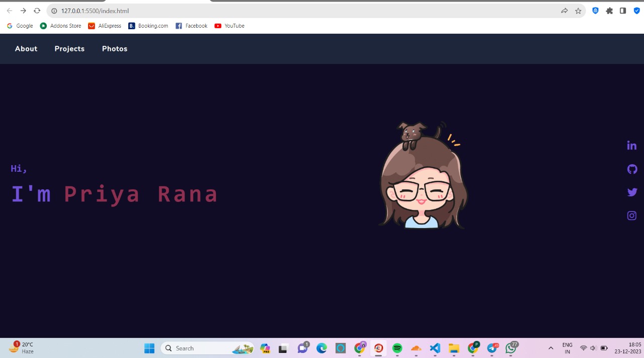Reload the page
Screen dimensions: 644x358
pyautogui.click(x=37, y=11)
